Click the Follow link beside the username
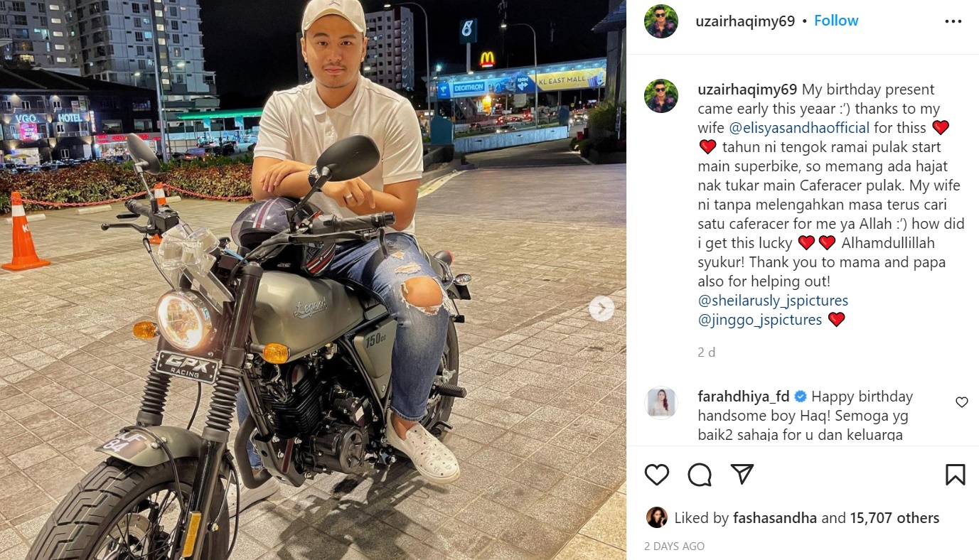 point(836,21)
